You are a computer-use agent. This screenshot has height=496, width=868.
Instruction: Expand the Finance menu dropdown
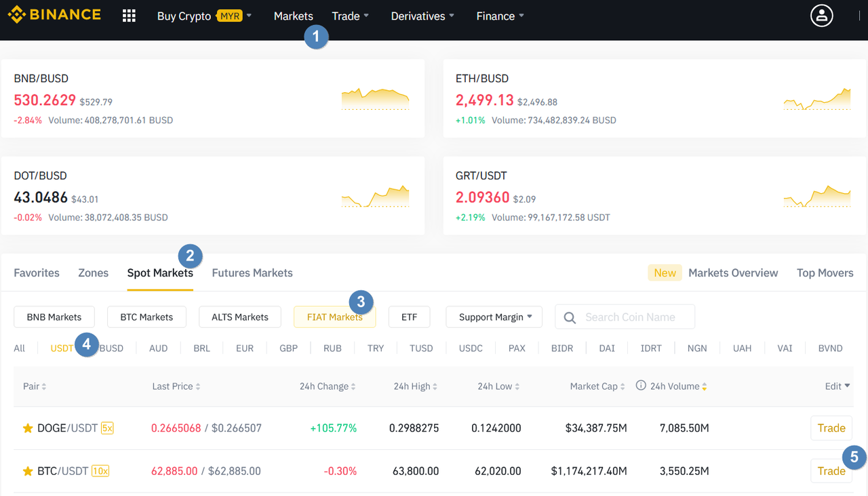[x=500, y=16]
